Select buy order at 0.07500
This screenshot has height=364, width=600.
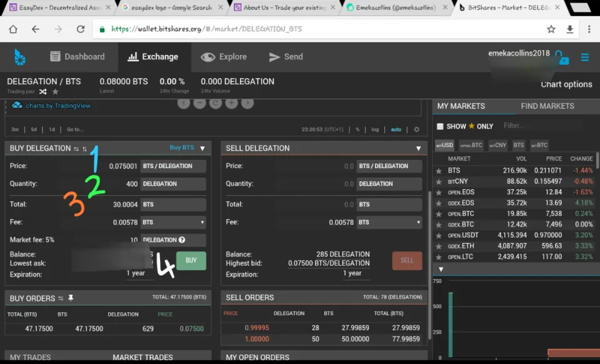[107, 329]
